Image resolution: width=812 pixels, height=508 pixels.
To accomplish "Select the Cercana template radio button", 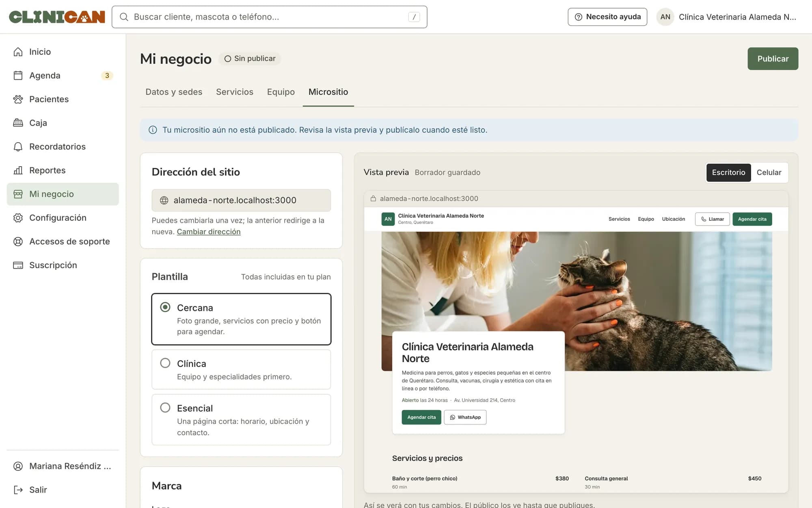I will [x=165, y=307].
